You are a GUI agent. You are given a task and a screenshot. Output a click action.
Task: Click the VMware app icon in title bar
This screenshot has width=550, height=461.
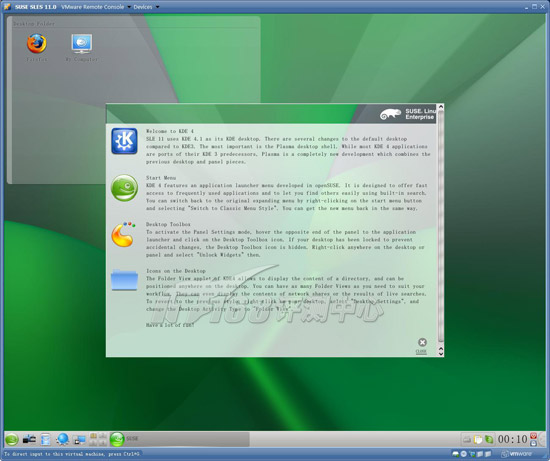tap(7, 7)
